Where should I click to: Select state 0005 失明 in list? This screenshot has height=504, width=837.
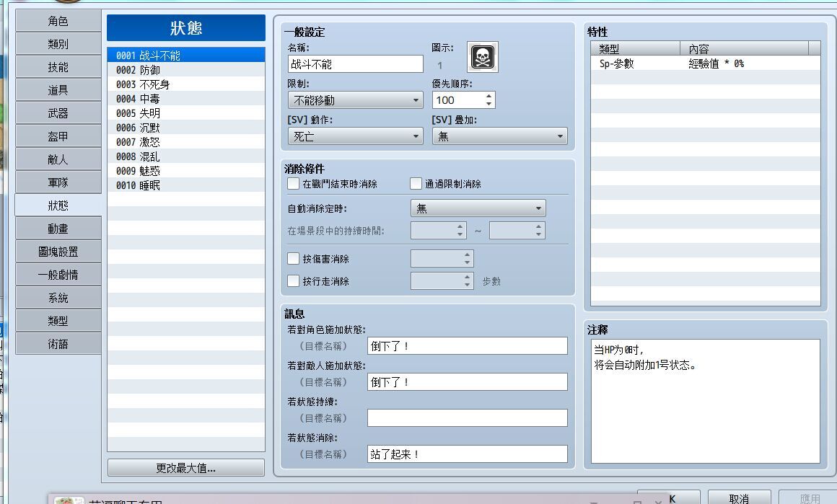coord(185,113)
